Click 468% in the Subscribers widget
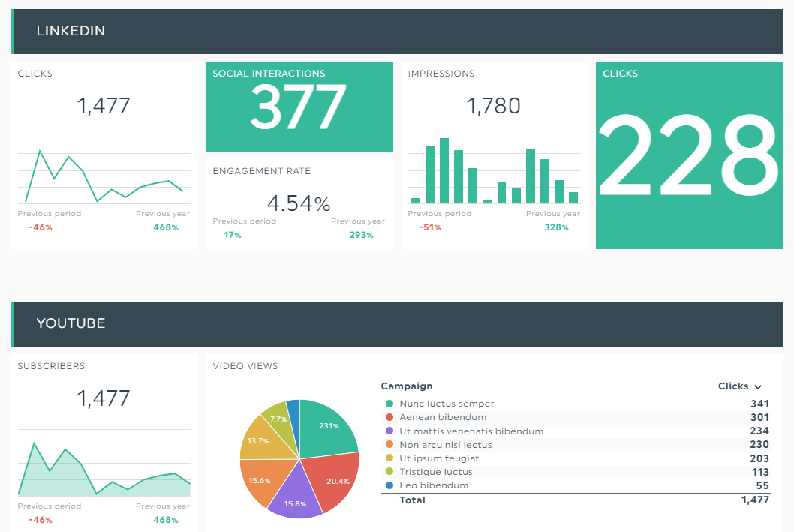Screen dimensions: 794x532 click(x=166, y=520)
